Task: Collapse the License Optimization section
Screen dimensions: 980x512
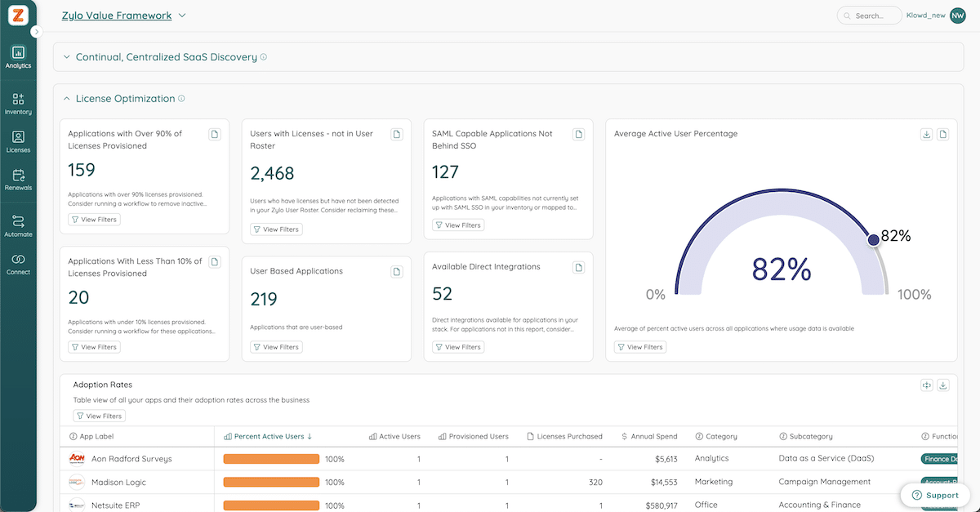Action: coord(66,97)
